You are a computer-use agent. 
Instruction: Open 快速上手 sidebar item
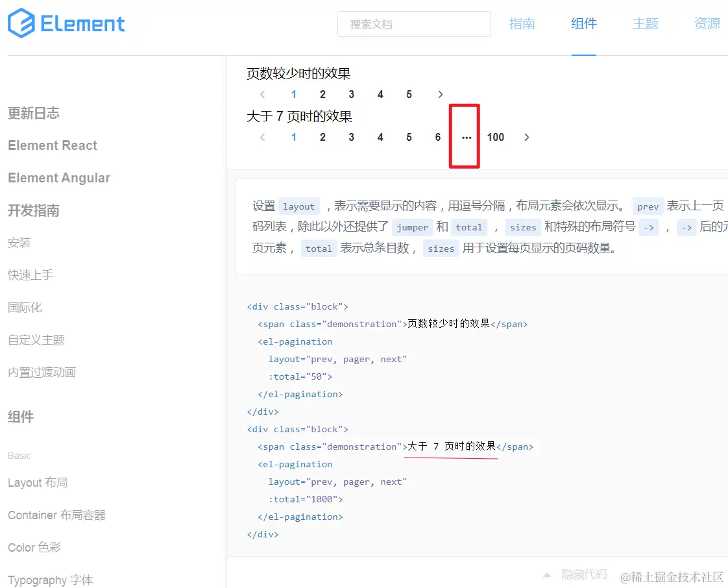point(30,275)
